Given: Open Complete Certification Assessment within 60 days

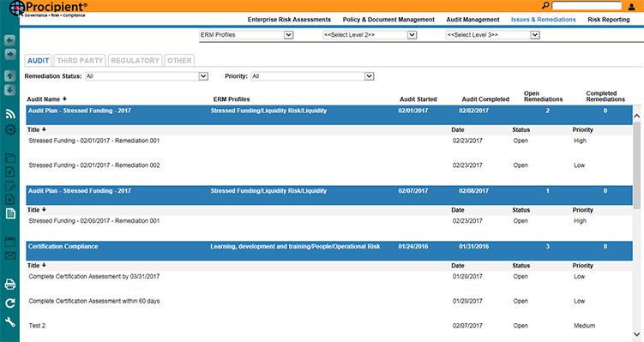Looking at the screenshot, I should coord(94,301).
